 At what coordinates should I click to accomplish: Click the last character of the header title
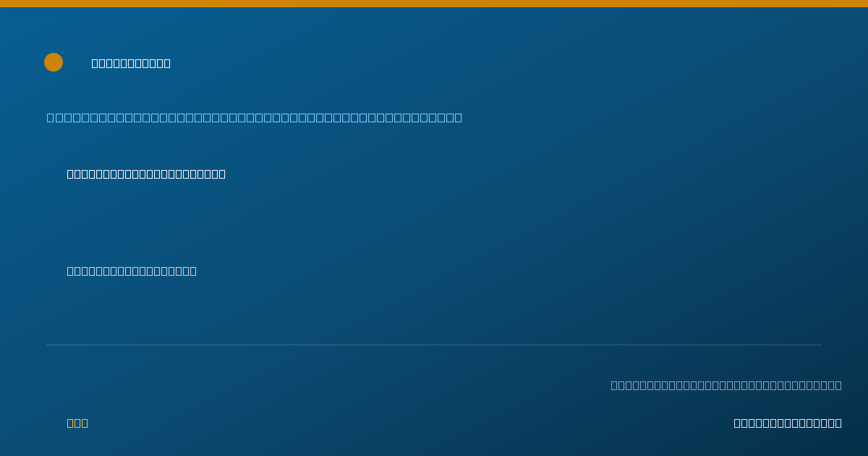click(x=167, y=63)
